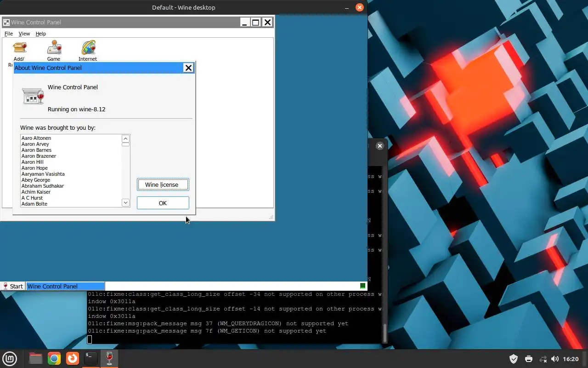Minimize the Wine Control Panel window
This screenshot has width=588, height=368.
point(245,22)
